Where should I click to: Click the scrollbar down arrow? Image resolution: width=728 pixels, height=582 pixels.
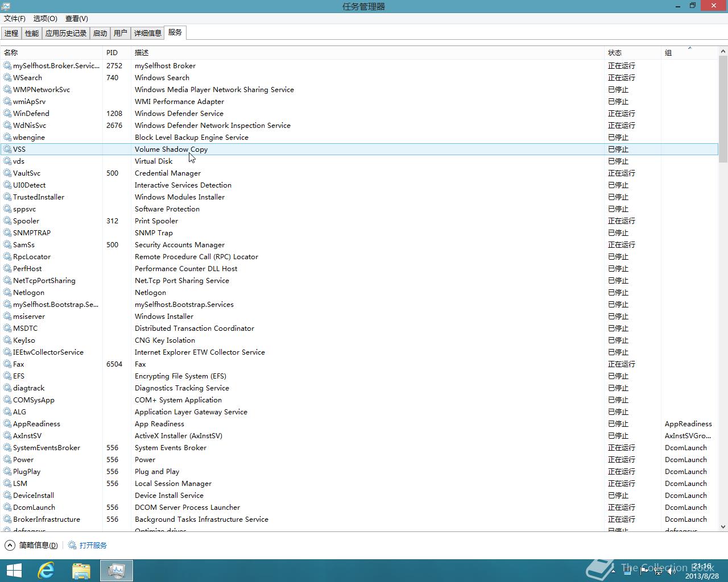coord(723,527)
